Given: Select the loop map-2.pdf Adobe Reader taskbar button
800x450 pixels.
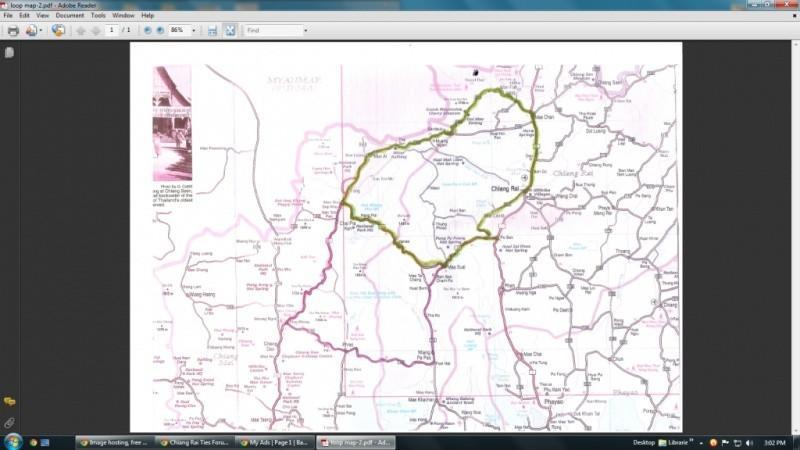Looking at the screenshot, I should 356,442.
